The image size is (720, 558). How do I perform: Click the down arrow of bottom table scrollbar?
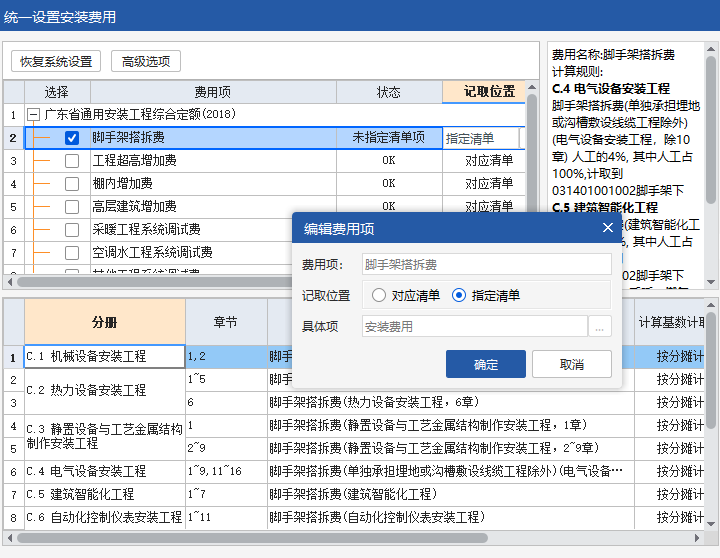tap(710, 524)
